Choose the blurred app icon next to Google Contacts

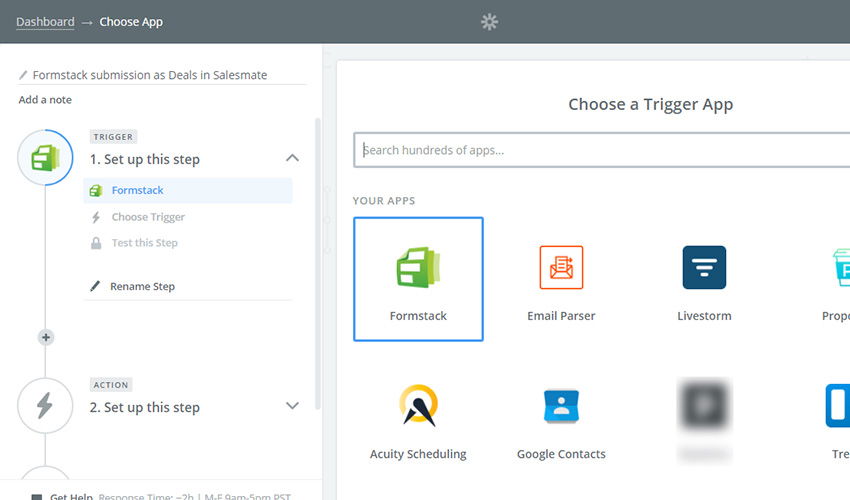(x=704, y=405)
